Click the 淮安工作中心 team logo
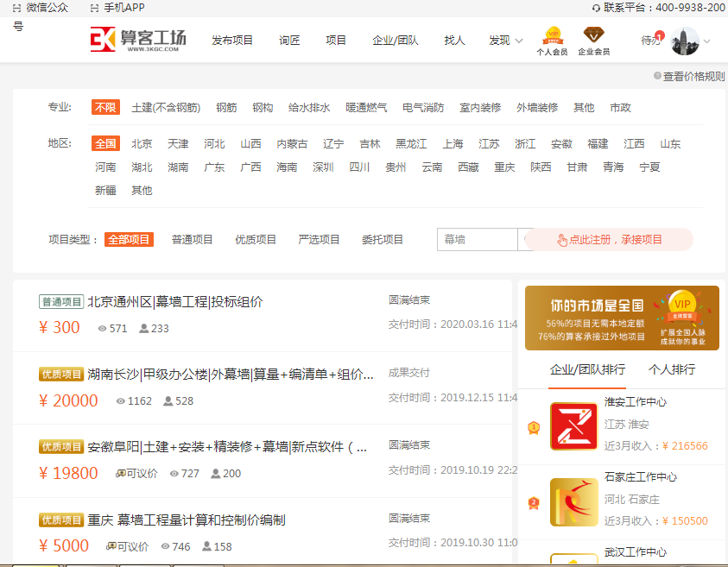This screenshot has height=567, width=728. [x=573, y=426]
